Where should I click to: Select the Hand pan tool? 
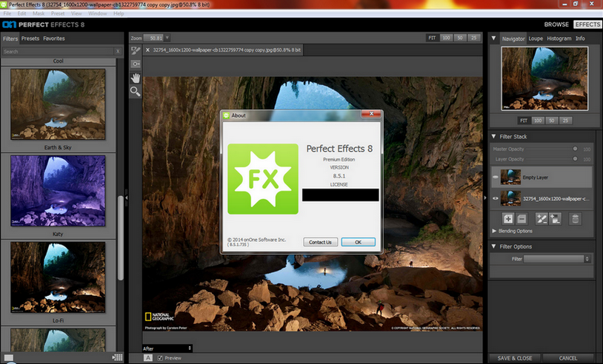tap(136, 78)
